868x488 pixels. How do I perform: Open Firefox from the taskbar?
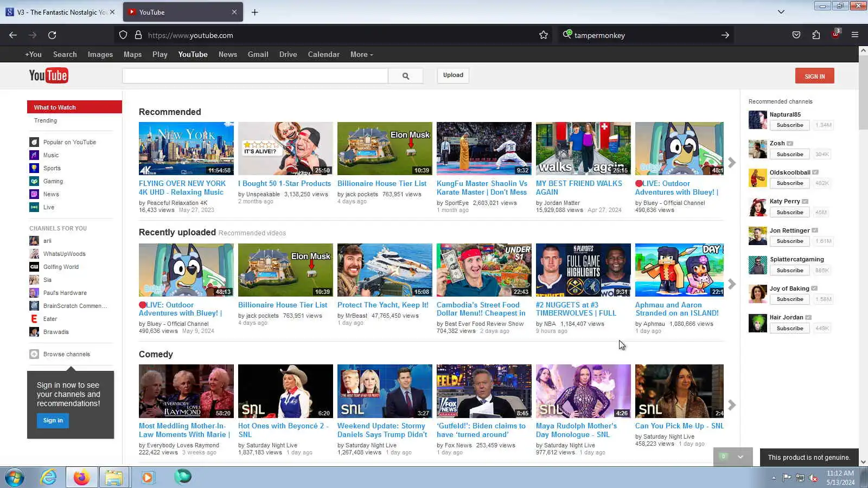point(81,477)
